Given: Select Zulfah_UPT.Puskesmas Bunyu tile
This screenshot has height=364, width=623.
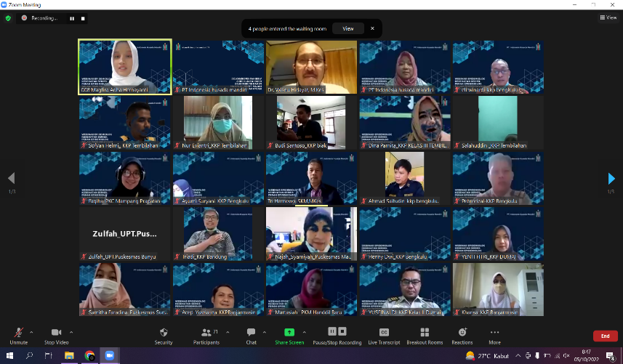Looking at the screenshot, I should [124, 234].
